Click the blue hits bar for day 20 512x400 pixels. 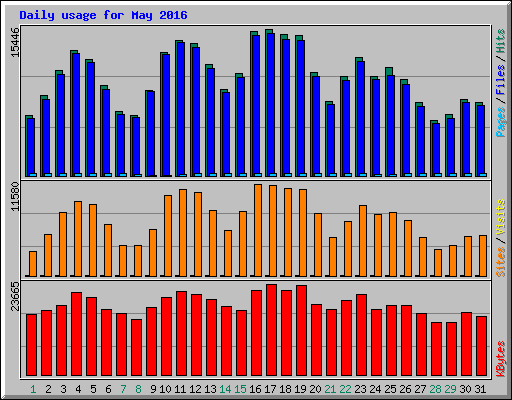tap(316, 126)
